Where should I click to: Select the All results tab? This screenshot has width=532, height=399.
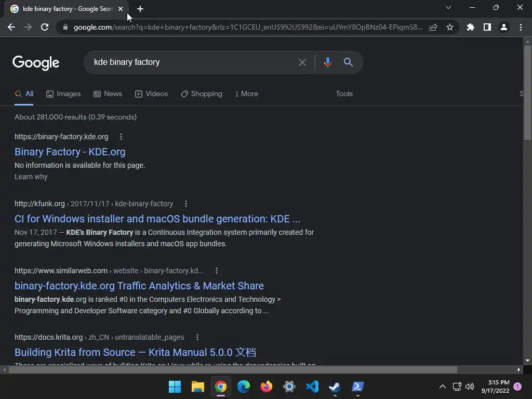pyautogui.click(x=24, y=94)
